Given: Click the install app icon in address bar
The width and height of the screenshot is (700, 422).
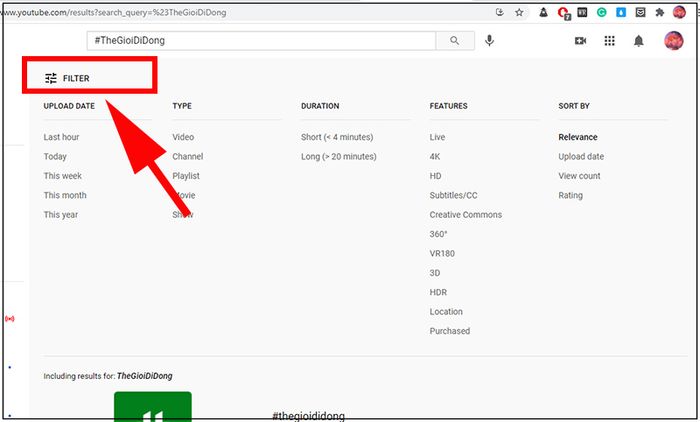Looking at the screenshot, I should [x=500, y=13].
